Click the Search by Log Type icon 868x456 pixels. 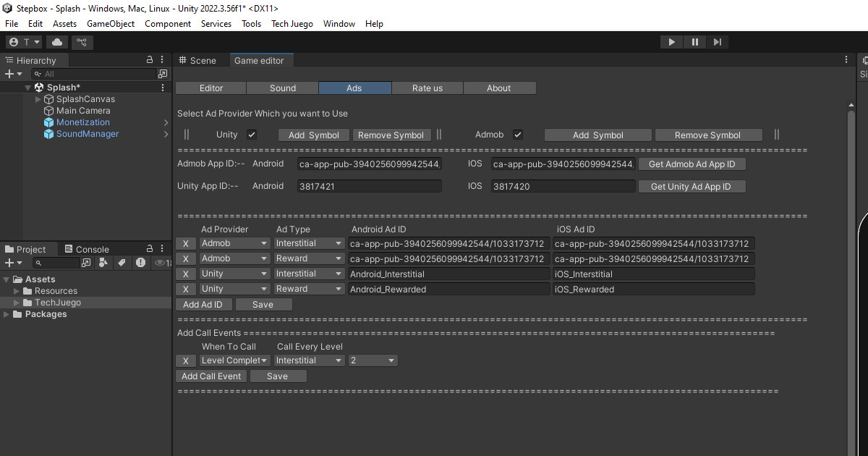[x=140, y=263]
